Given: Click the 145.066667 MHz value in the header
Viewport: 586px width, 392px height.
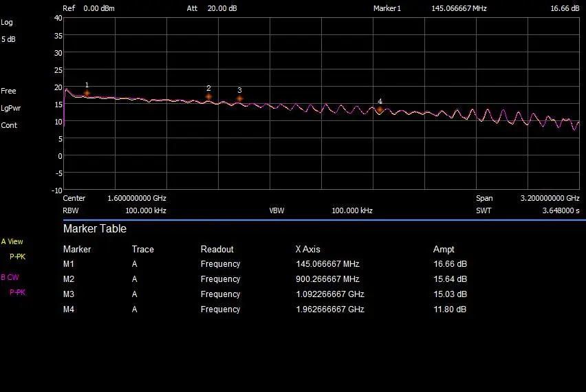Looking at the screenshot, I should [459, 8].
